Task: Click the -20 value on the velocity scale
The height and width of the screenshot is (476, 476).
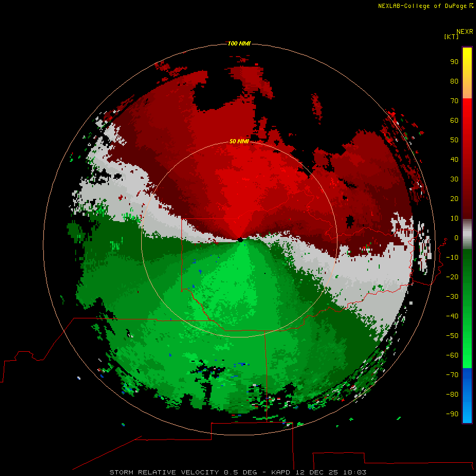Action: (452, 277)
